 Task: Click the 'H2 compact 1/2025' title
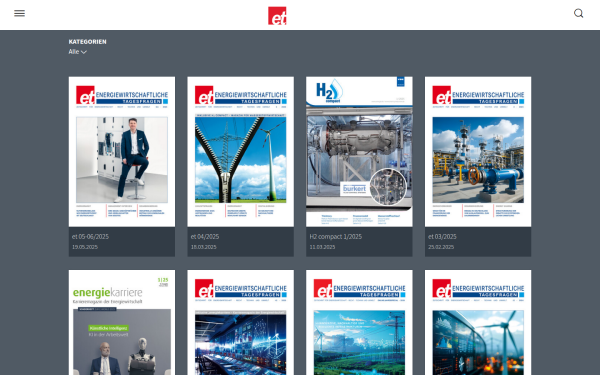pos(336,236)
